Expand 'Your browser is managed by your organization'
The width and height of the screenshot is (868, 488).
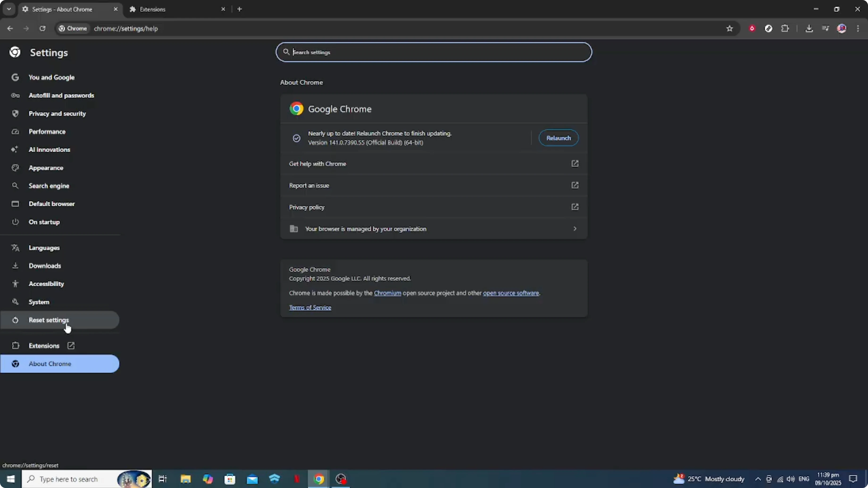pyautogui.click(x=575, y=229)
